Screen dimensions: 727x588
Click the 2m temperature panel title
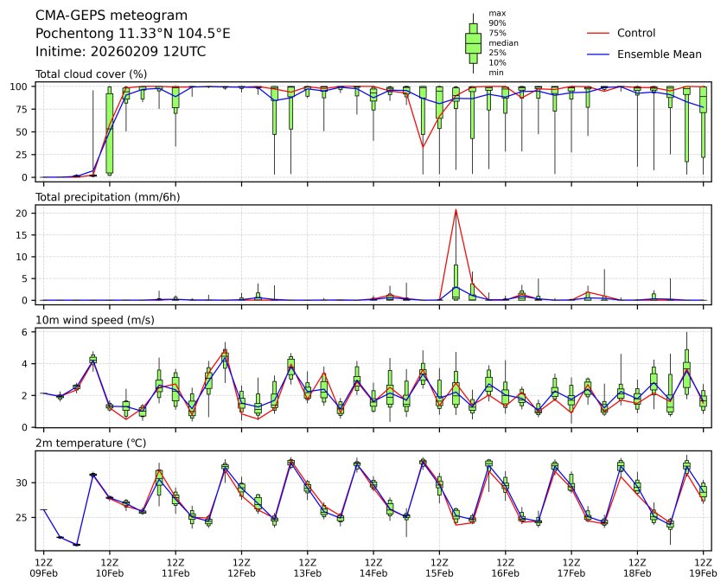tap(91, 444)
